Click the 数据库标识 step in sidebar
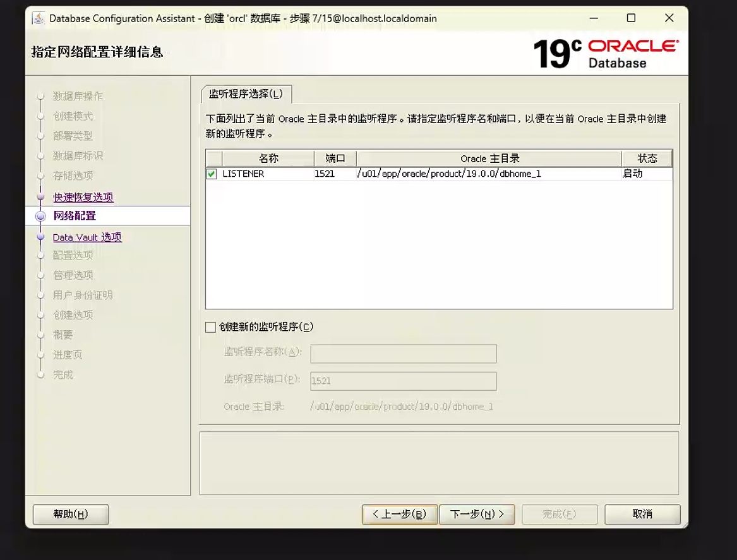This screenshot has width=737, height=560. (78, 155)
